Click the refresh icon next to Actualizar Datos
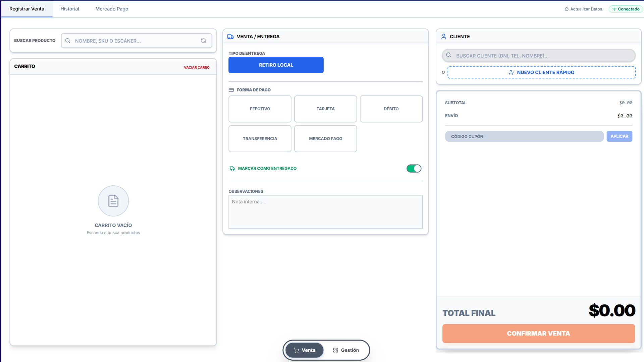 tap(567, 9)
